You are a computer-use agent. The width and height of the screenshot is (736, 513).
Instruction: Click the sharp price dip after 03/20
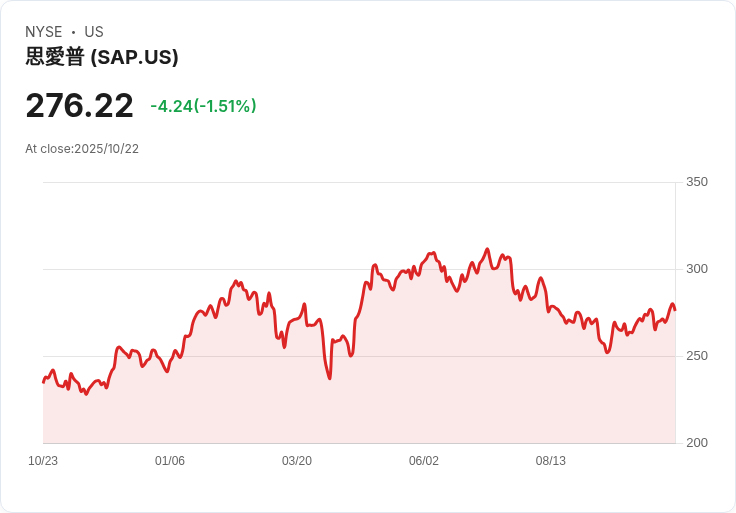[329, 377]
